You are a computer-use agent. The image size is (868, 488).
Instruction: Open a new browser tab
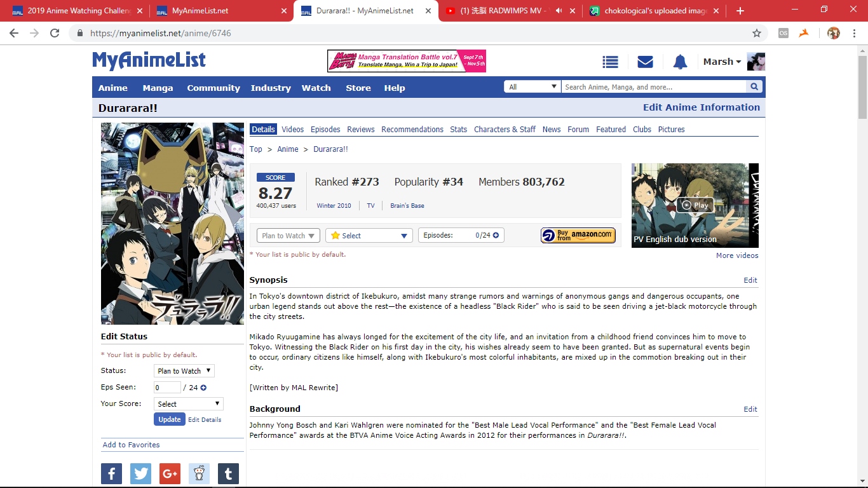tap(740, 11)
